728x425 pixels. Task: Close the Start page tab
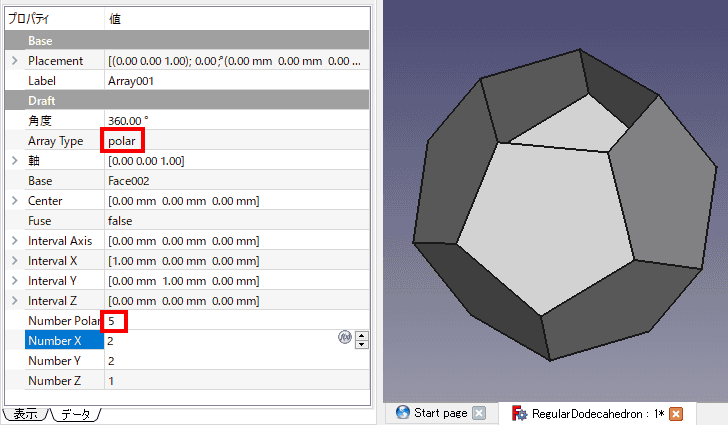tap(479, 413)
